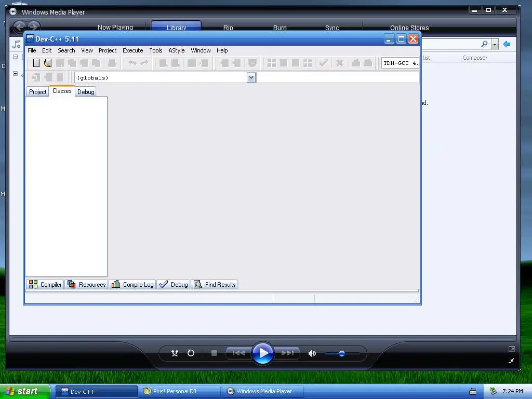Adjust the Media Player volume slider
The image size is (532, 399).
[x=342, y=353]
